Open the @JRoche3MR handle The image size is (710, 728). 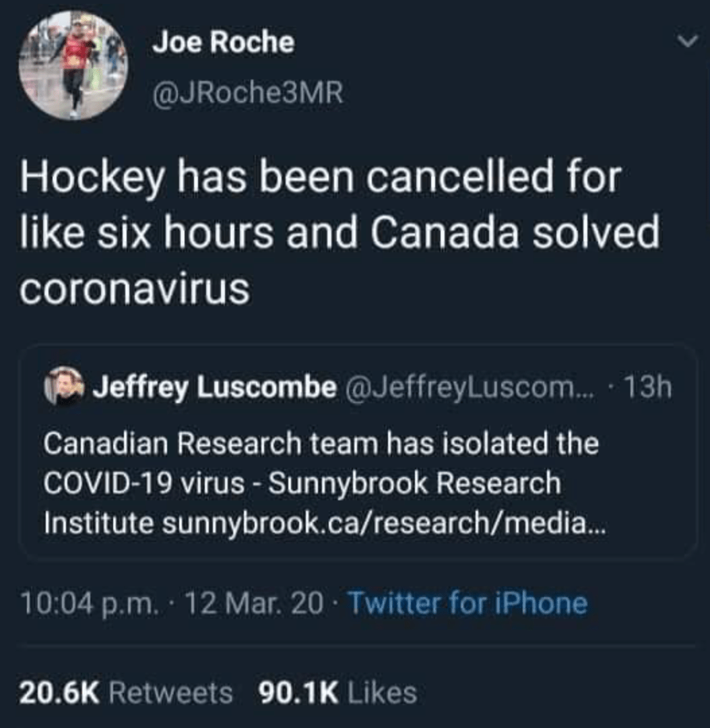248,94
